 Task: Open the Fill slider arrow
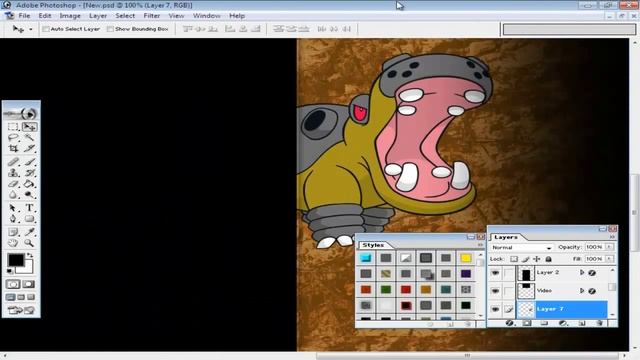point(609,259)
